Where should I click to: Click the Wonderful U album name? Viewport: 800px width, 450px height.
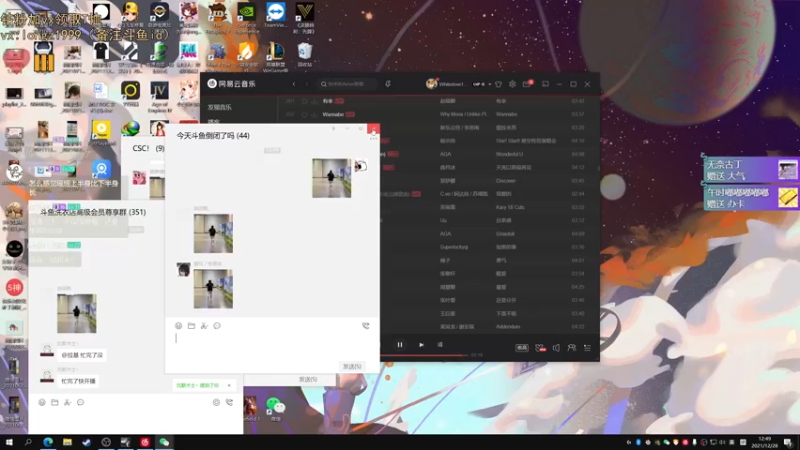pos(509,154)
